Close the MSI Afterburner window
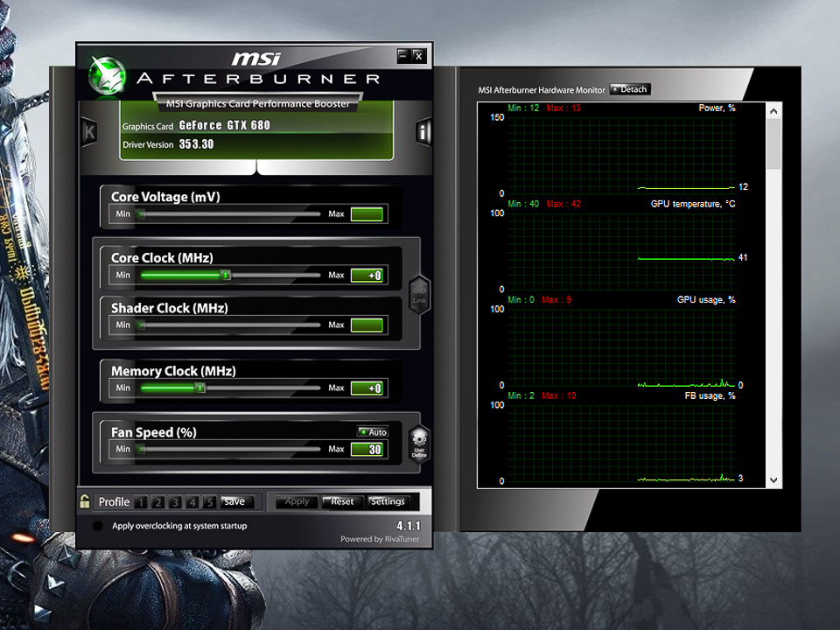The height and width of the screenshot is (630, 840). tap(419, 55)
